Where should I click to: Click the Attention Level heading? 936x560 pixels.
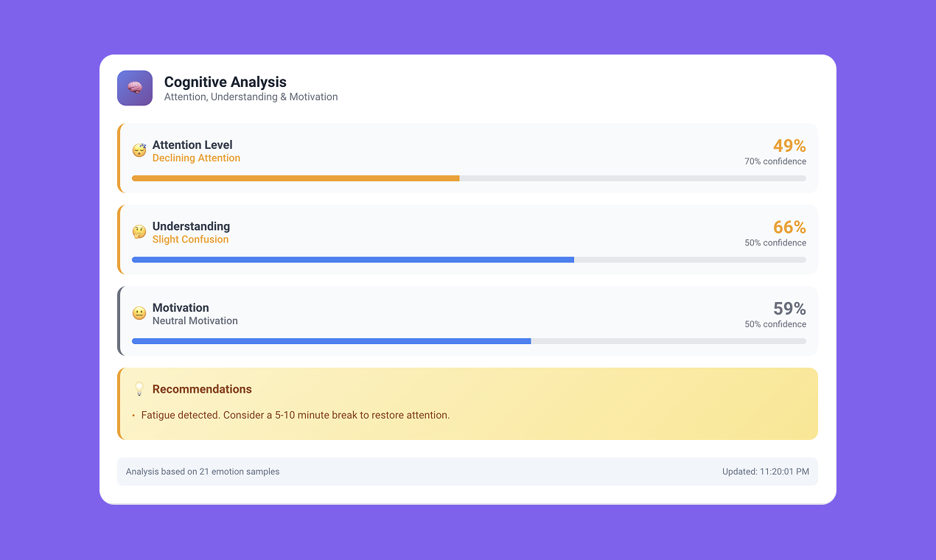(192, 144)
